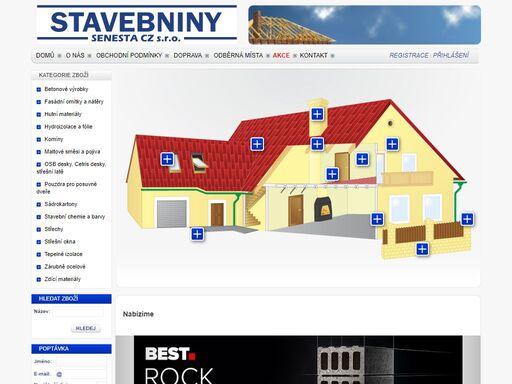Viewport: 512px width, 384px height.
Task: Click the plus marker on the roof window
Action: click(x=167, y=159)
